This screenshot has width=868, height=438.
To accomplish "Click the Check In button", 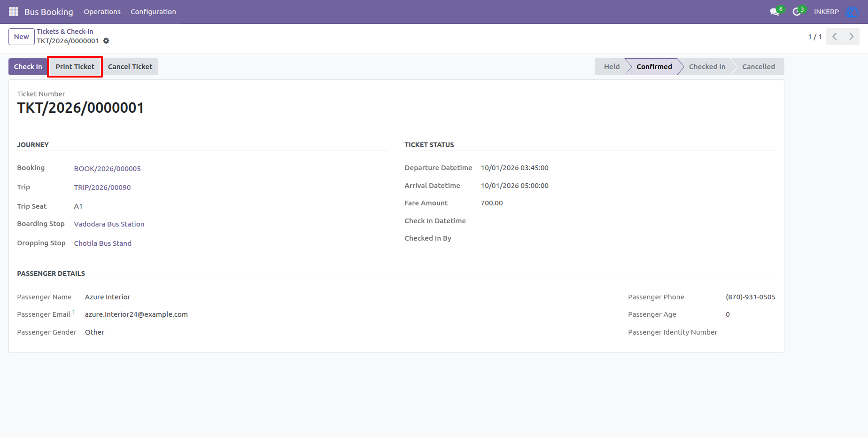I will [28, 67].
